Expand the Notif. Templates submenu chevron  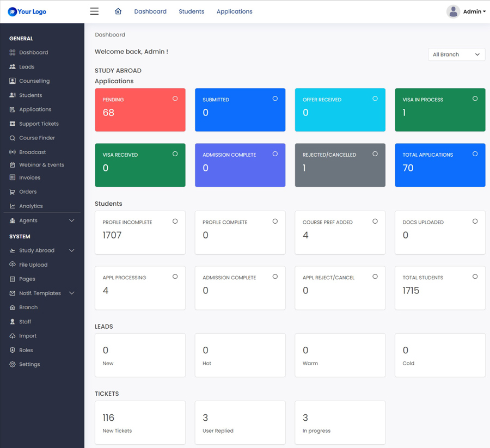click(71, 293)
